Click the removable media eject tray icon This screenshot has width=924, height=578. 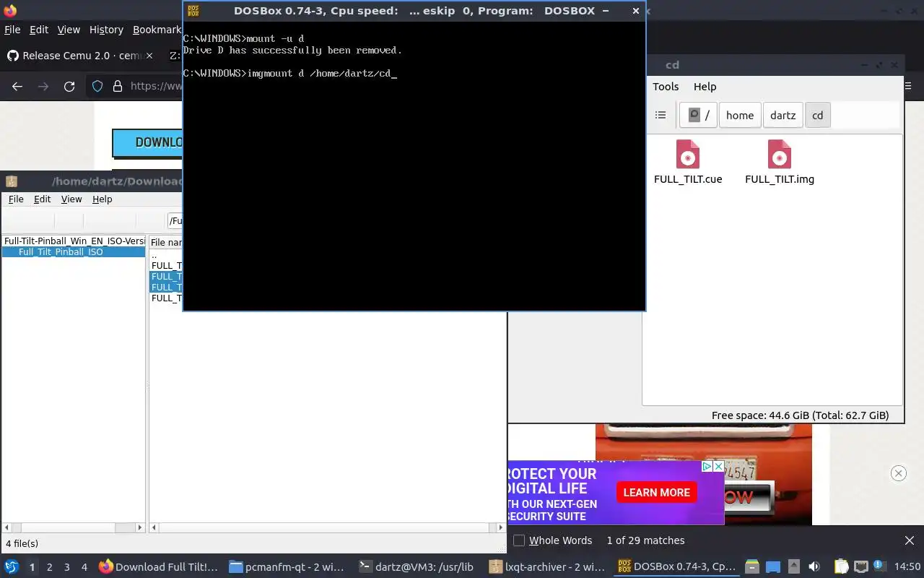[793, 567]
